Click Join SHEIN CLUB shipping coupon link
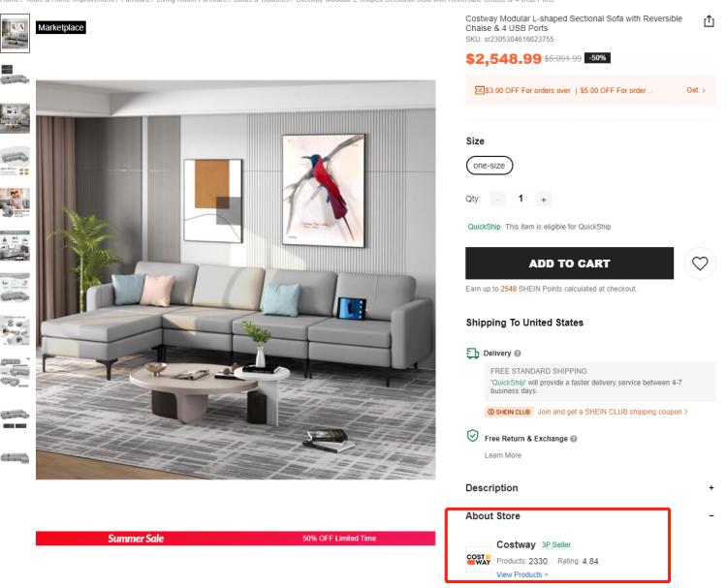The image size is (727, 588). (x=612, y=412)
